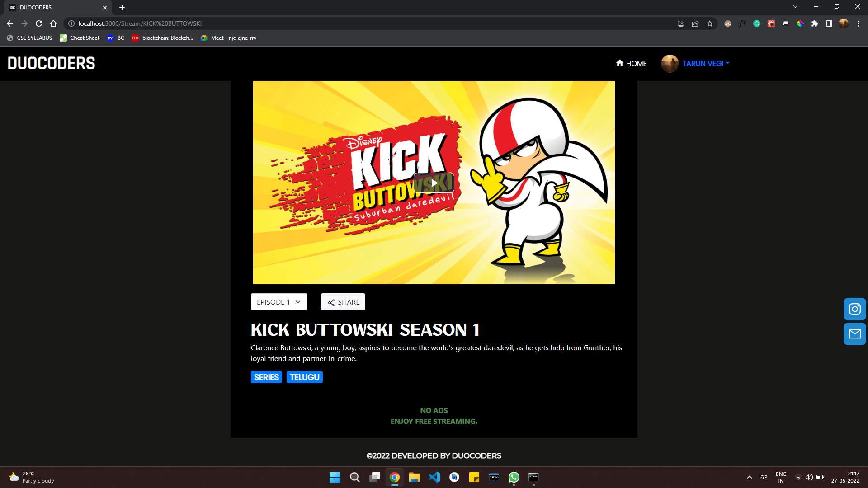Open the blockchain bookmark

163,38
